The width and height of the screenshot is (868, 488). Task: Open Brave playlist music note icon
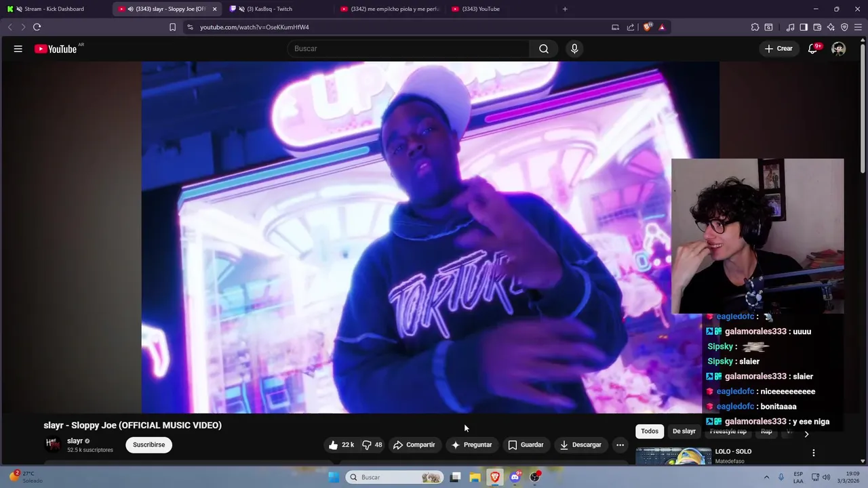click(x=790, y=27)
